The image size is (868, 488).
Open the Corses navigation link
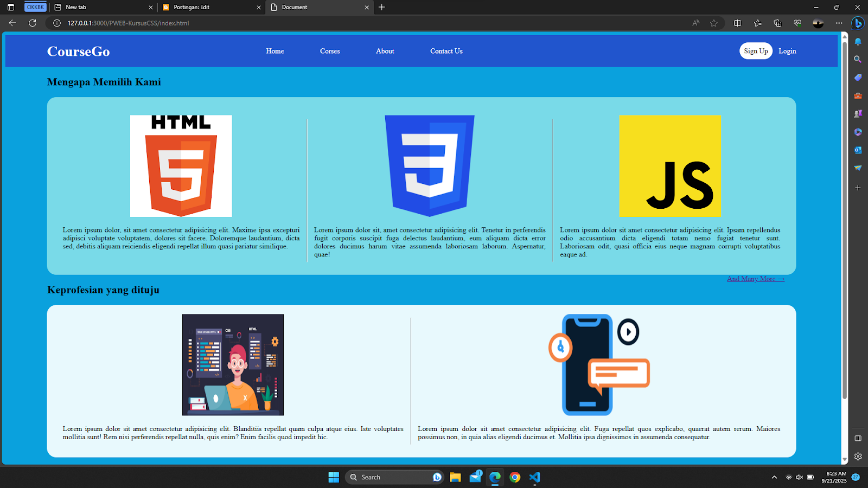pos(330,51)
